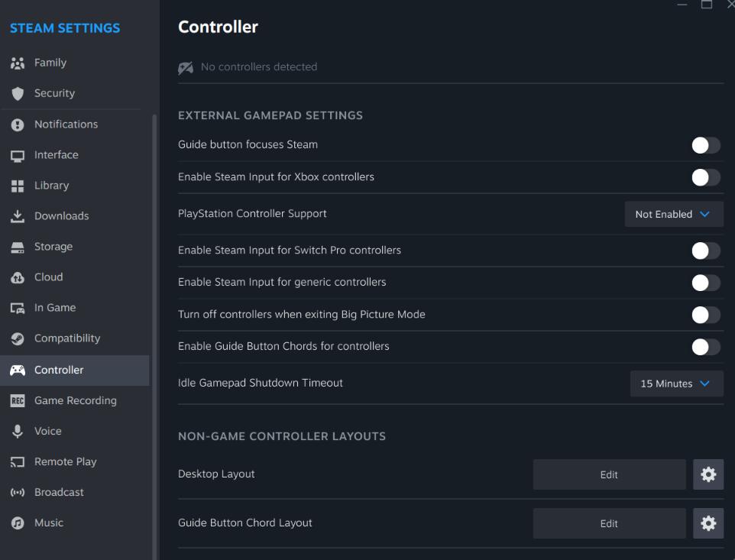Click the Game Recording REC icon
This screenshot has width=735, height=560.
18,400
